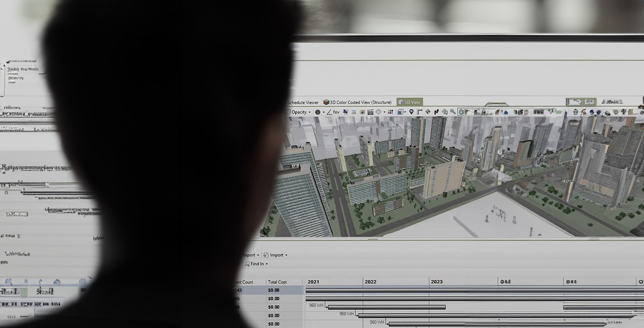Expand the arrow next to the sphere icon
This screenshot has height=328, width=644.
pos(324,112)
